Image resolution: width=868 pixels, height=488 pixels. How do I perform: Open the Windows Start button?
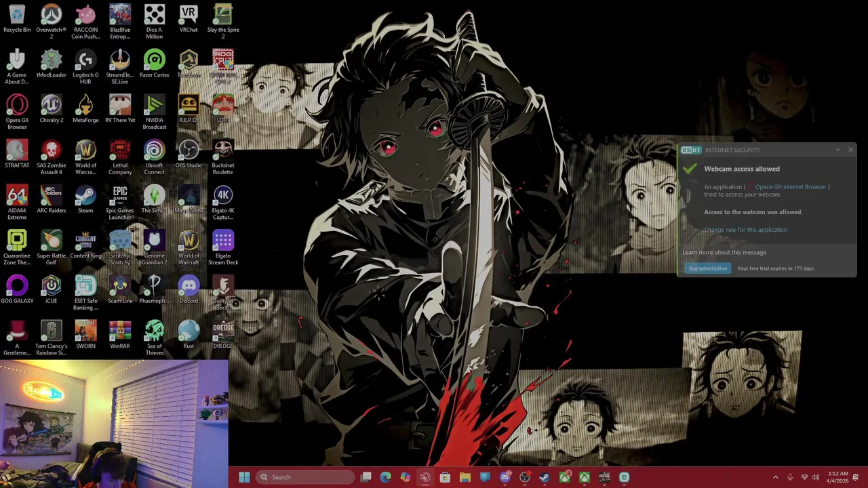click(x=244, y=477)
